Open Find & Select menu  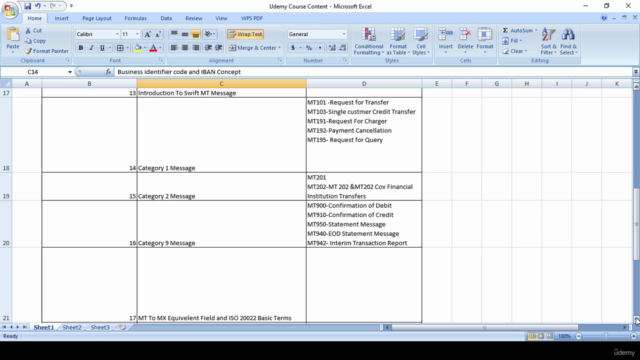(x=569, y=41)
